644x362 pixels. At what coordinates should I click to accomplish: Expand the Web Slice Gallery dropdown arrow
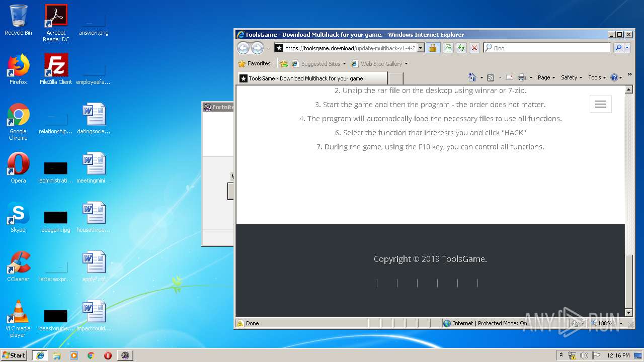[x=406, y=64]
